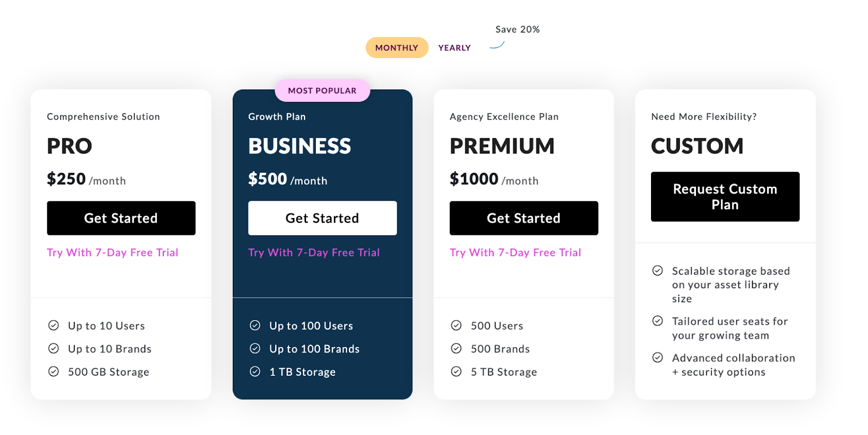
Task: Click the checkmark icon beside Up to 10 Users
Action: pyautogui.click(x=54, y=325)
